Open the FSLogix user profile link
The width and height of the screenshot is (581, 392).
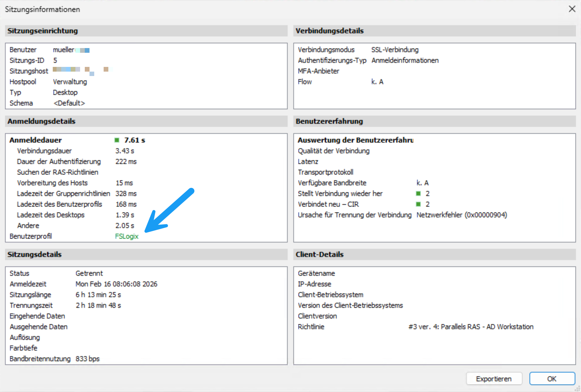pos(127,236)
